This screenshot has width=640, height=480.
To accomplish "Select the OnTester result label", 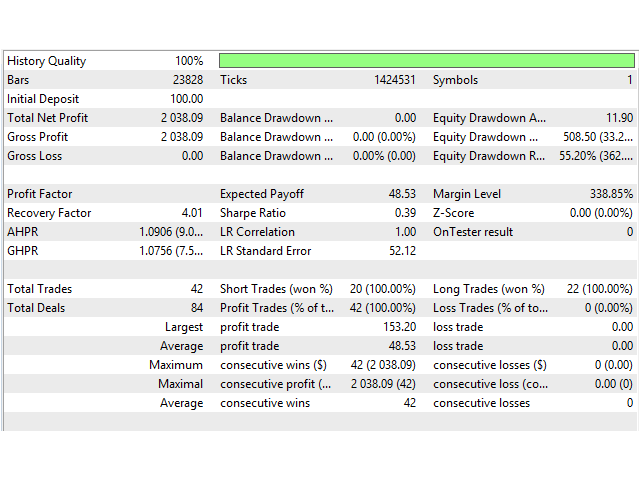I will 473,232.
